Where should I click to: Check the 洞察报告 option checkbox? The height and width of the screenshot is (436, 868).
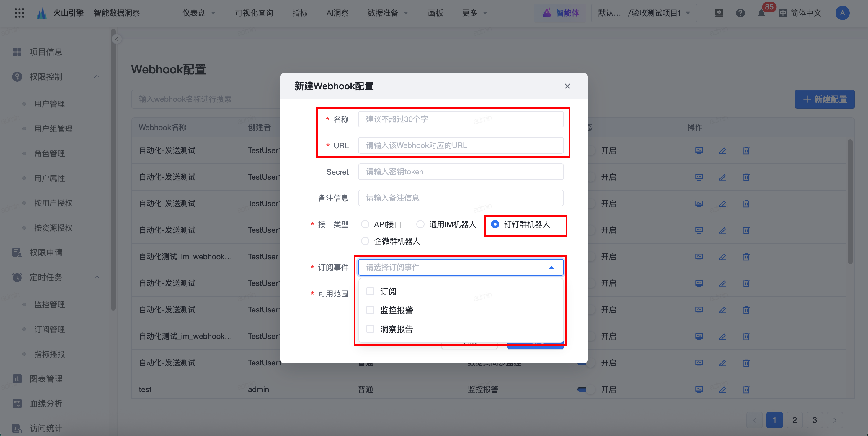tap(370, 329)
